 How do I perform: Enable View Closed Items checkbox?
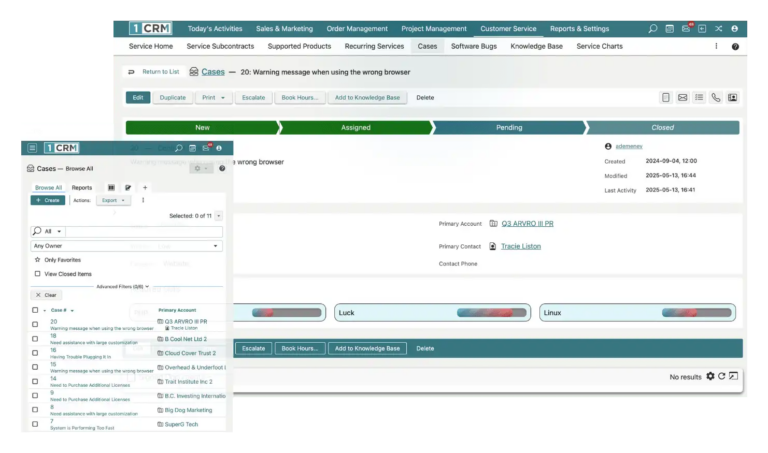pos(37,274)
